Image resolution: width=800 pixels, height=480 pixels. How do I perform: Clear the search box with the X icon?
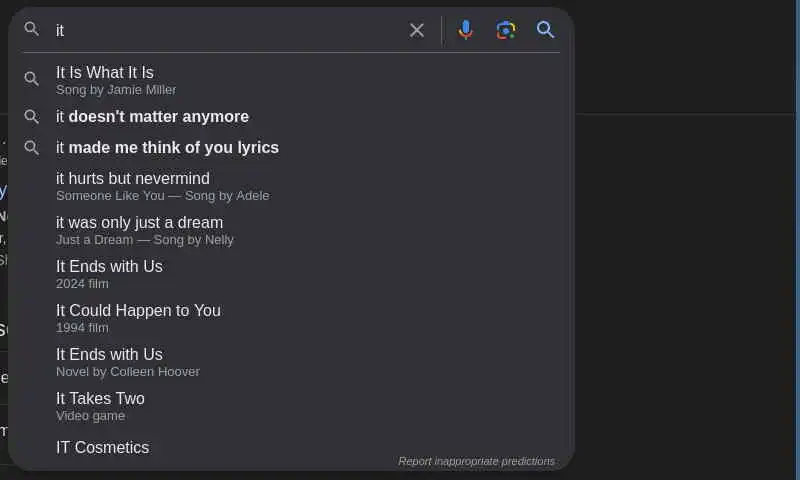(x=416, y=31)
